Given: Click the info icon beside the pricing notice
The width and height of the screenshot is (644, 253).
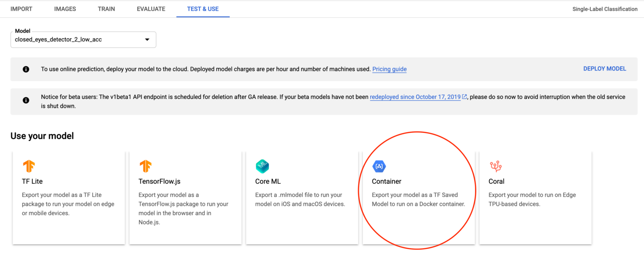Looking at the screenshot, I should tap(26, 69).
